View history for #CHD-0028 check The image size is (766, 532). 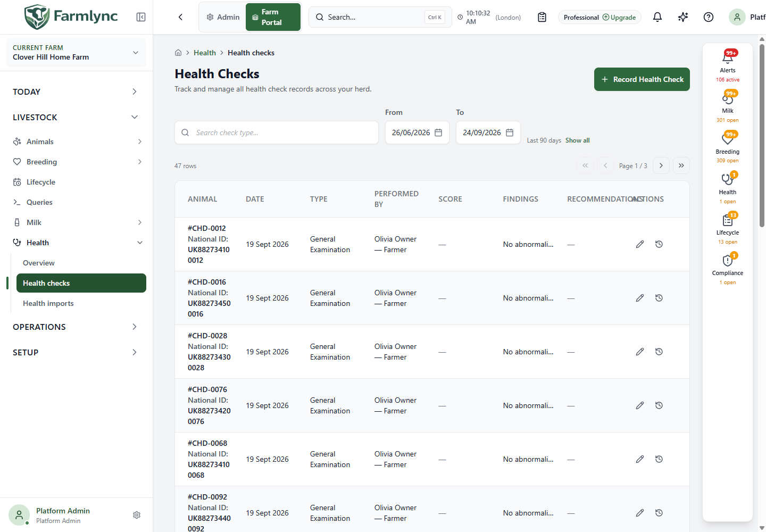tap(659, 352)
